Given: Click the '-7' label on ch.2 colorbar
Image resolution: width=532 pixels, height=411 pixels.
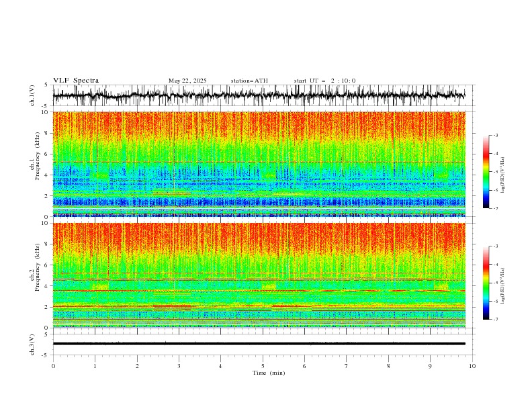Looking at the screenshot, I should tap(495, 319).
